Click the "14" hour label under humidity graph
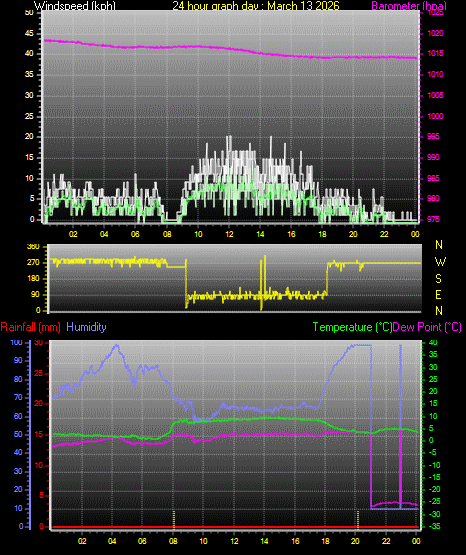 pyautogui.click(x=264, y=541)
